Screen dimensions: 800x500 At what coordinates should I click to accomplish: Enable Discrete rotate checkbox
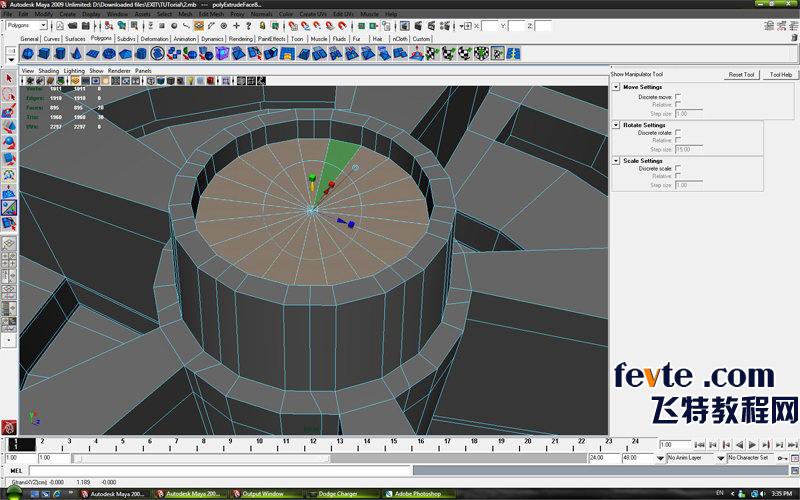point(678,132)
